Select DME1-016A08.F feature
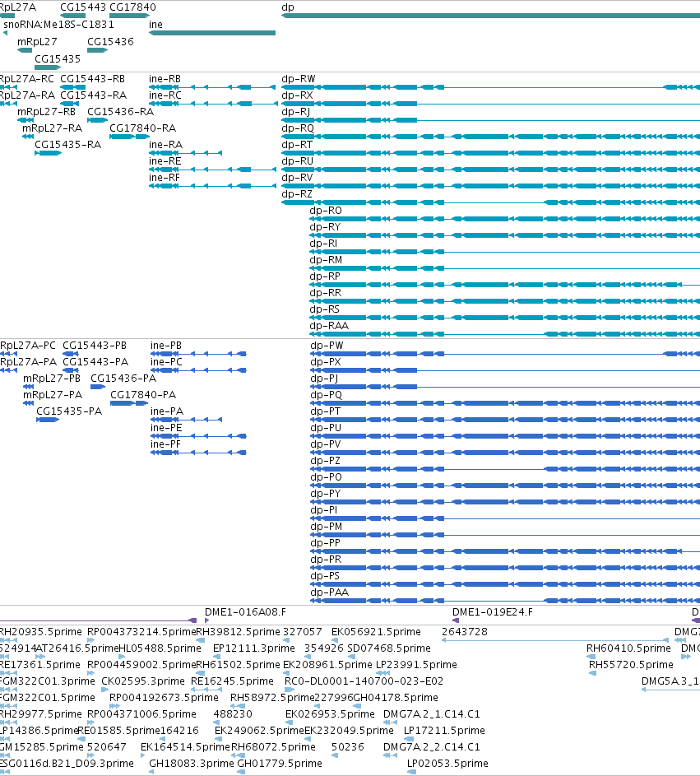Image resolution: width=700 pixels, height=776 pixels. coord(206,620)
